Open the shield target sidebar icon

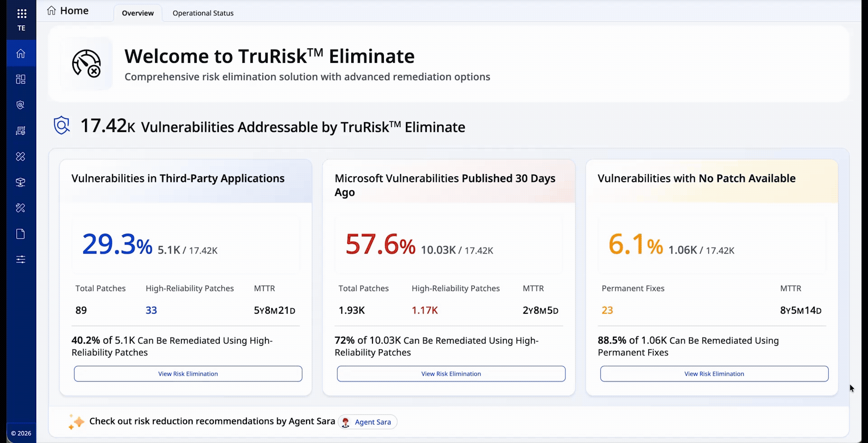(x=21, y=105)
